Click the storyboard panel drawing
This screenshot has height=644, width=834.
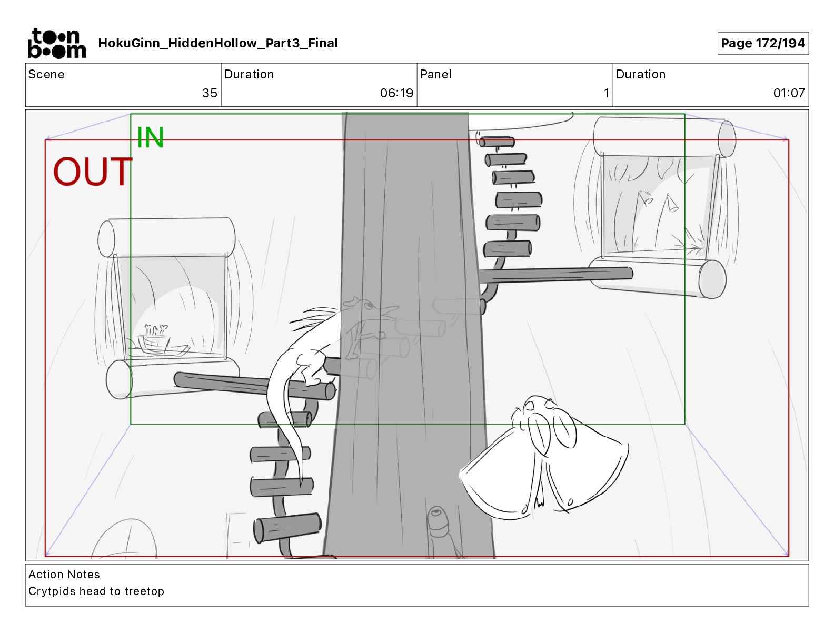tap(417, 335)
